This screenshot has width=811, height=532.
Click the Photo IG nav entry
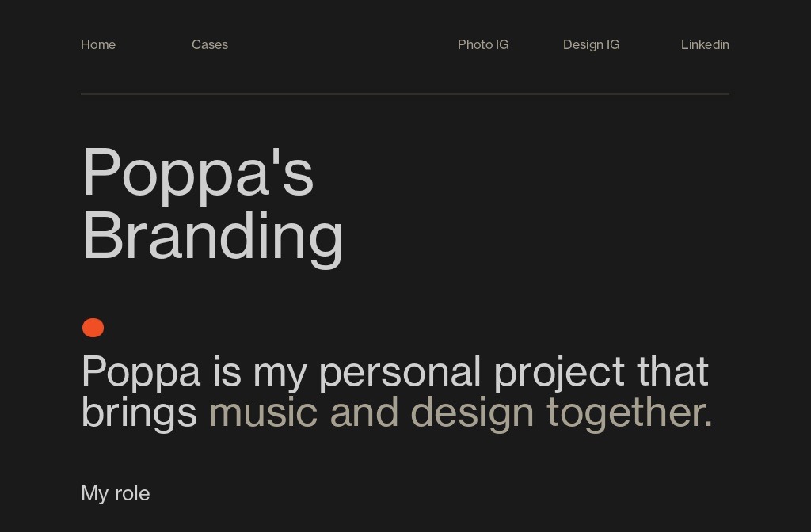pyautogui.click(x=483, y=45)
